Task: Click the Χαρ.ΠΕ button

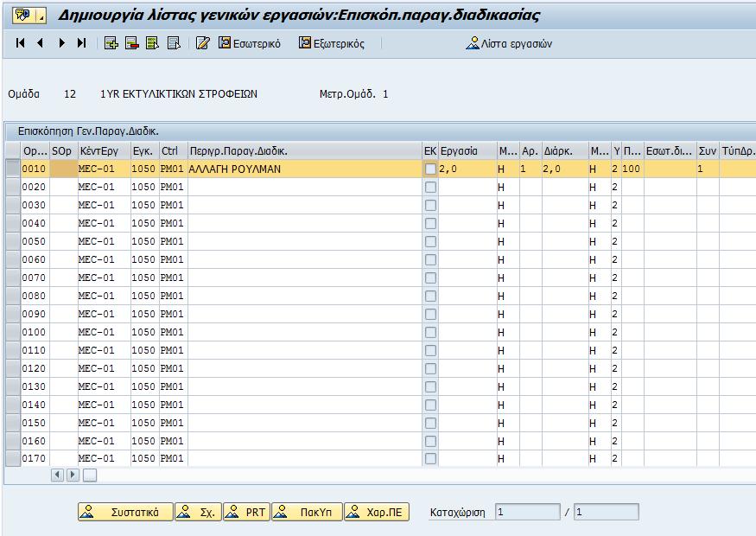Action: [x=377, y=512]
